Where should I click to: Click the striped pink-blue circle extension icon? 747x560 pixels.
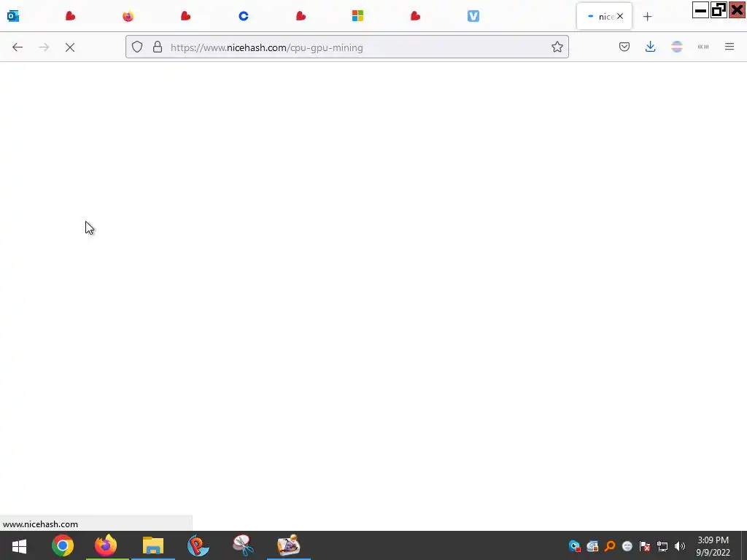point(676,47)
